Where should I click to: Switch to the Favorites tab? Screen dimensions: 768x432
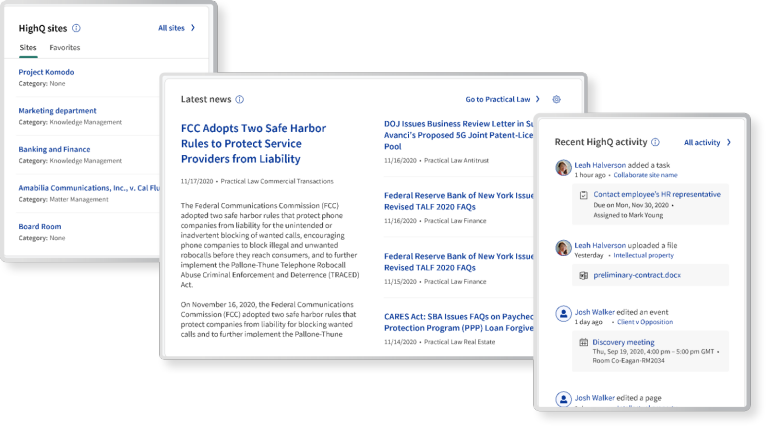pyautogui.click(x=65, y=48)
